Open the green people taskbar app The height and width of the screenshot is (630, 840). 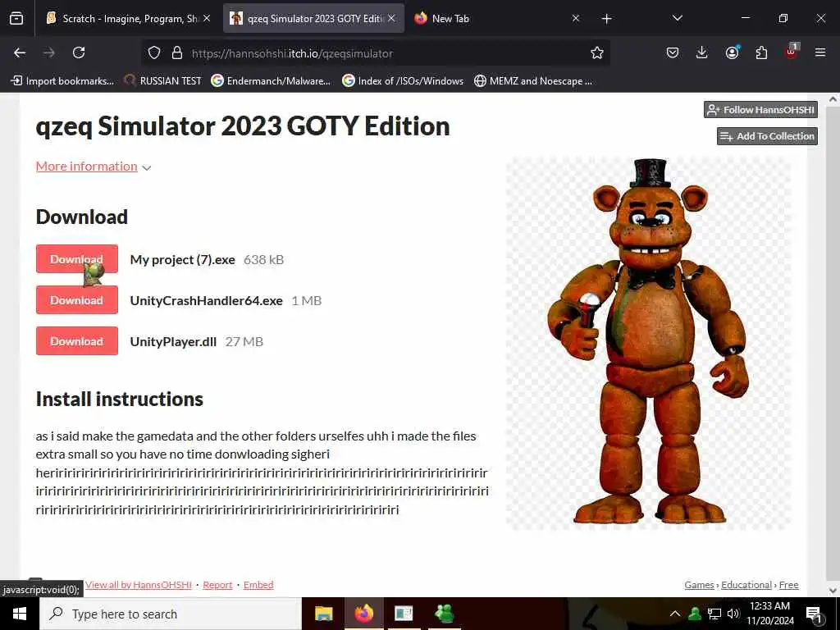(445, 614)
